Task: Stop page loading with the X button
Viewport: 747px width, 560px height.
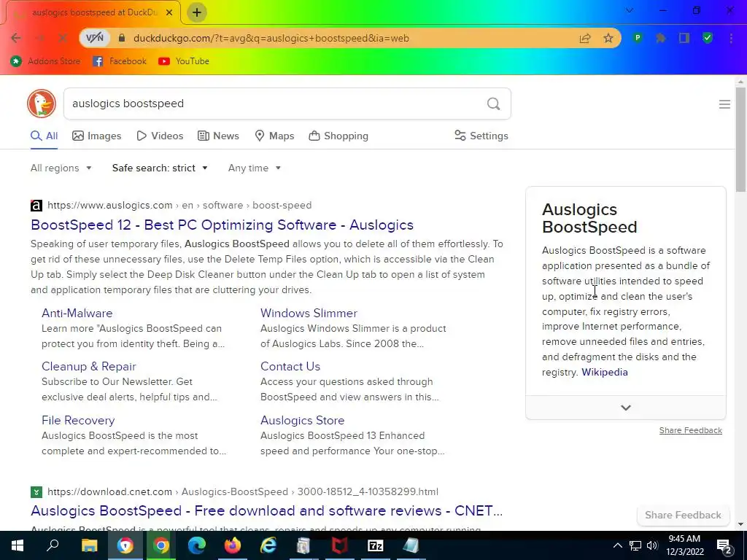Action: pos(63,38)
